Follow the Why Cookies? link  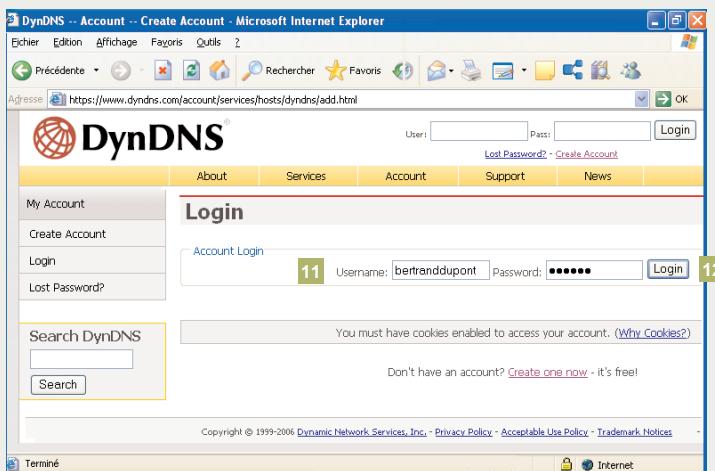(x=652, y=333)
